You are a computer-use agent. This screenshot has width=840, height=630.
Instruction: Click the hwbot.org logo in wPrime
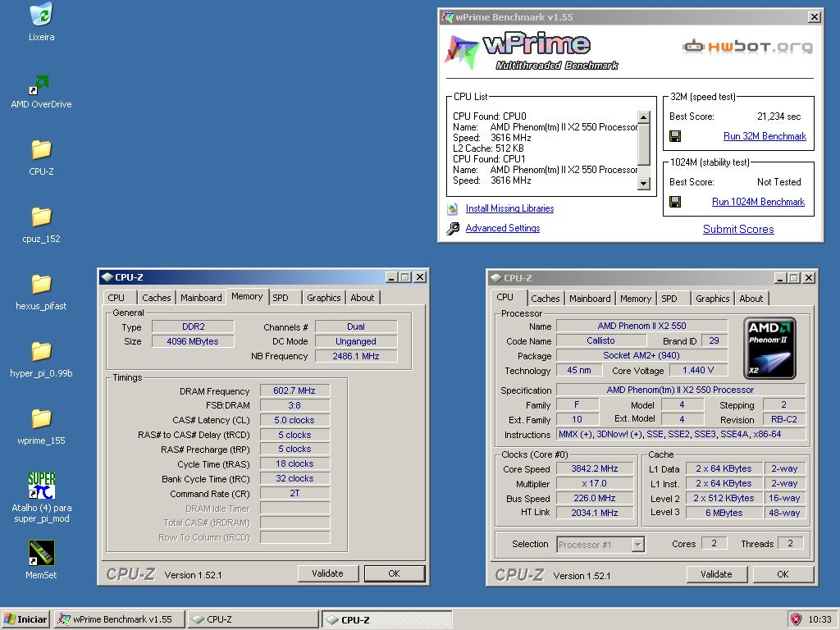(747, 47)
